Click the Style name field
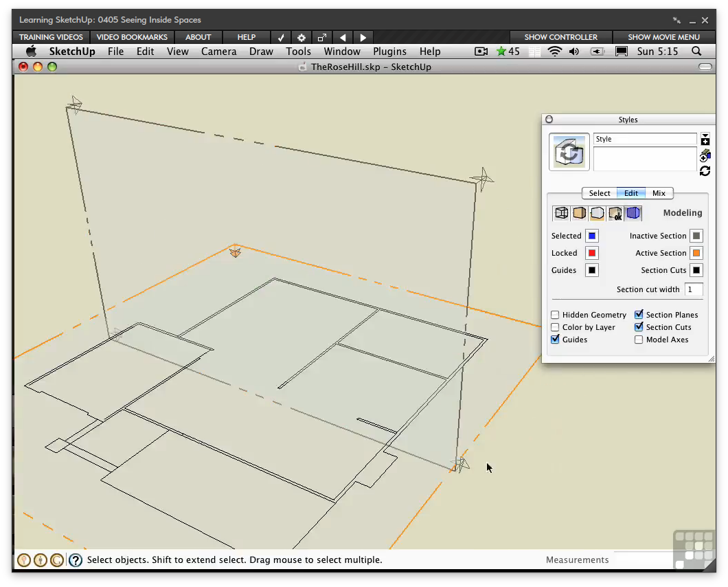The height and width of the screenshot is (587, 728). [645, 139]
